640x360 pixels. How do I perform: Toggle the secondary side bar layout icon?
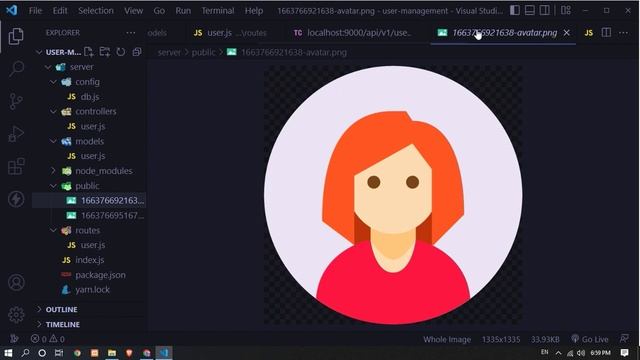[x=544, y=10]
